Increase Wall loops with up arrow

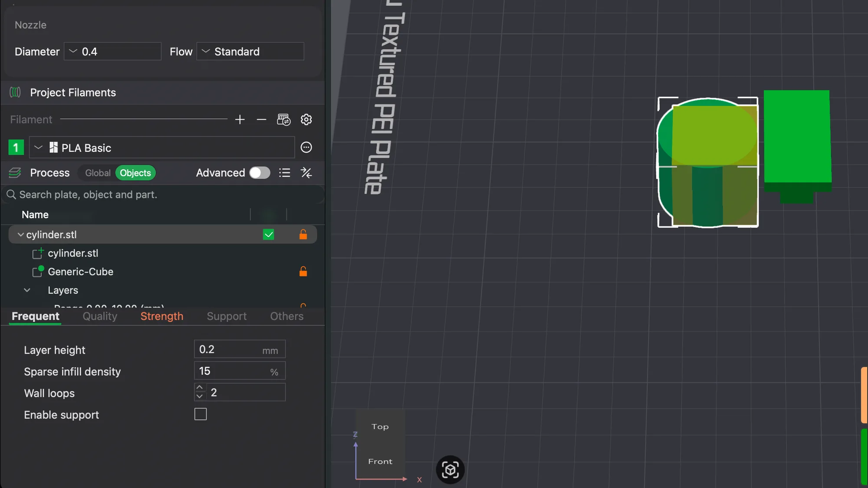coord(200,387)
